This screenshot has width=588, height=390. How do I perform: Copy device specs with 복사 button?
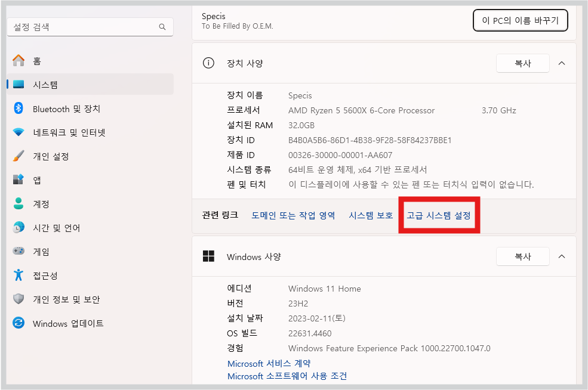coord(523,63)
